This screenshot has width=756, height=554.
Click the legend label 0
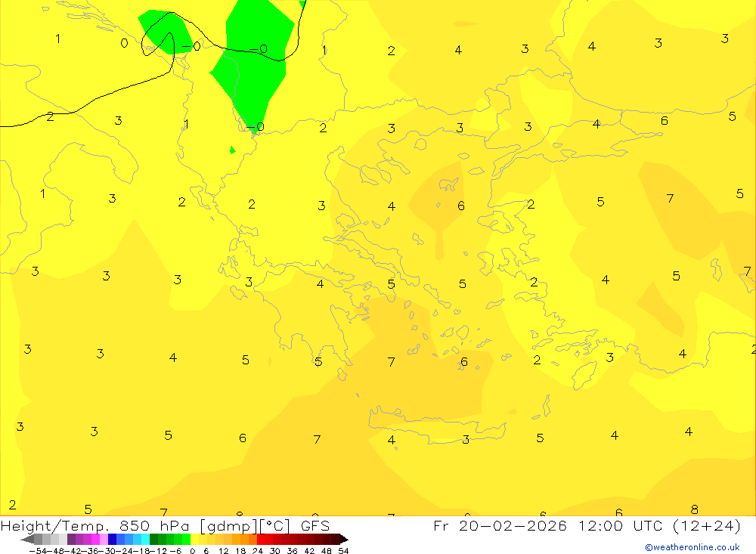pos(193,551)
